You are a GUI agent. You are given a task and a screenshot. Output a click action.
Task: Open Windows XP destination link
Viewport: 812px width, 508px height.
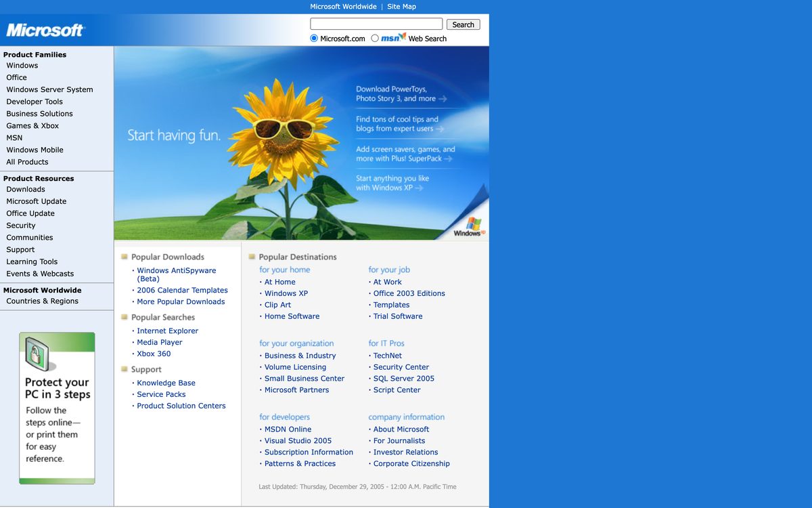tap(286, 294)
